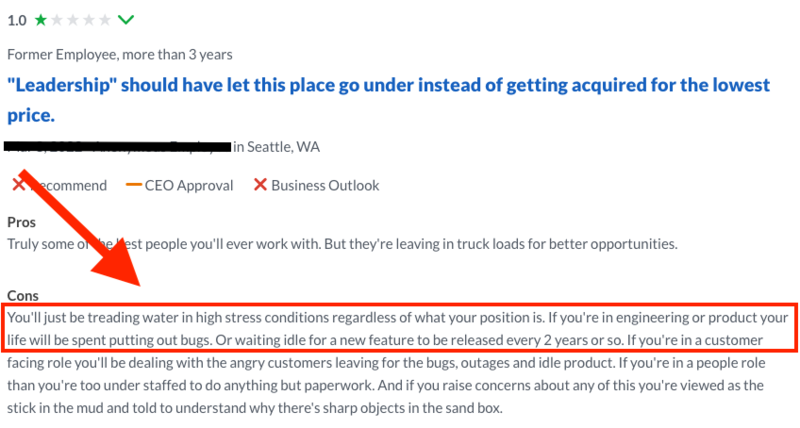
Task: Click the "Cons" heading
Action: click(22, 295)
